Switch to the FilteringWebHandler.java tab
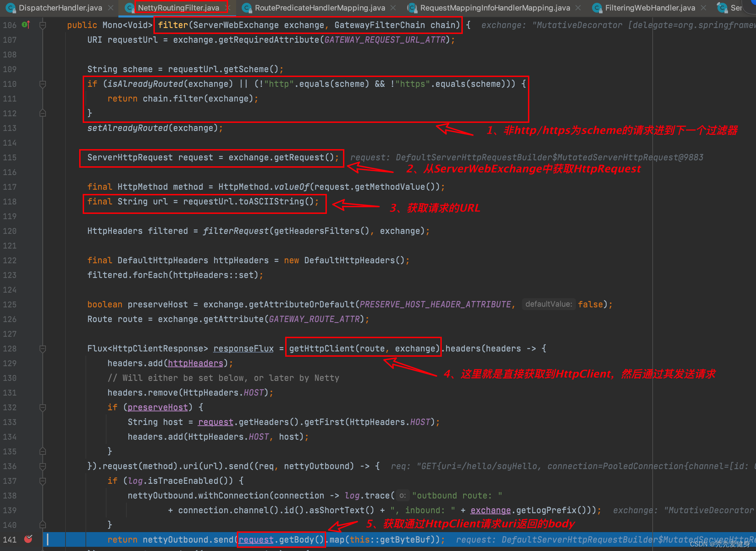756x551 pixels. [x=650, y=8]
